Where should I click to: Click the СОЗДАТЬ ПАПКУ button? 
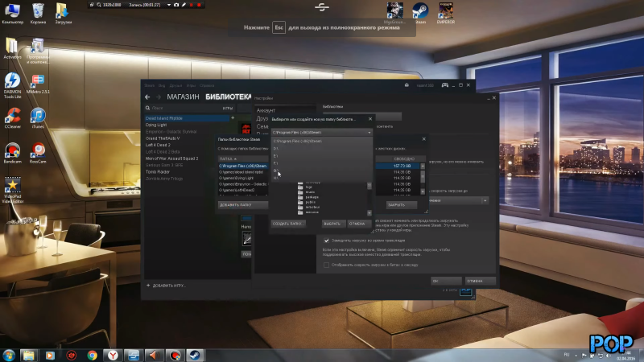288,224
